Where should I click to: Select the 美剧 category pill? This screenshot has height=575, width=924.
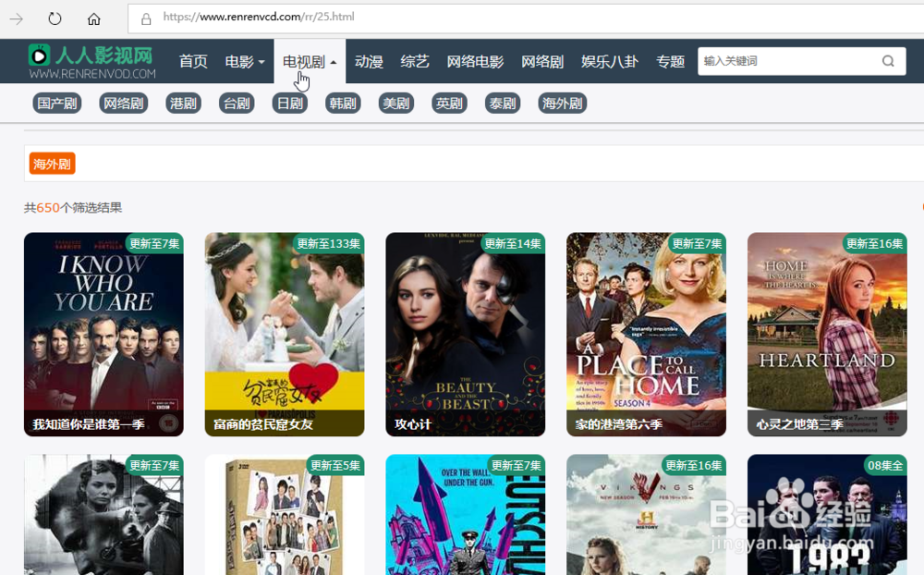(x=396, y=104)
